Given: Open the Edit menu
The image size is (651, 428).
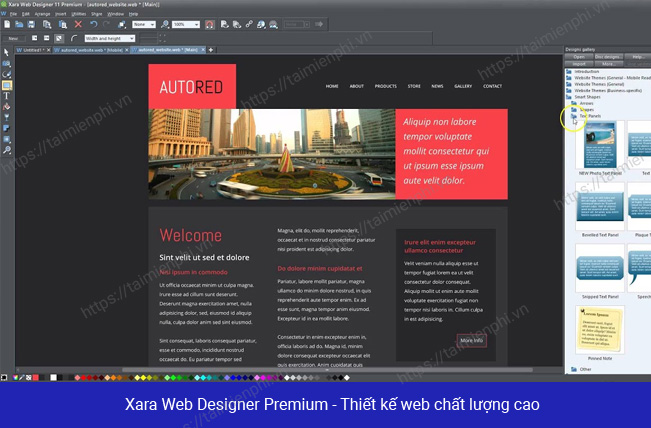Looking at the screenshot, I should tap(26, 14).
